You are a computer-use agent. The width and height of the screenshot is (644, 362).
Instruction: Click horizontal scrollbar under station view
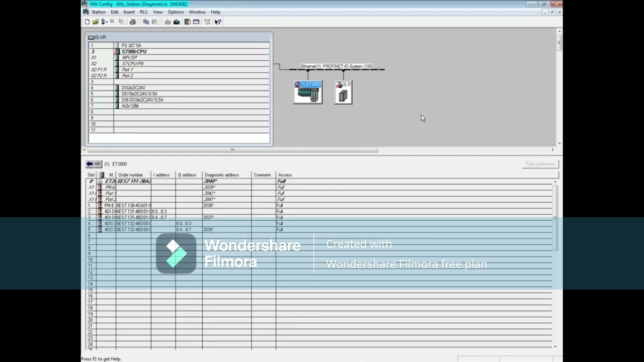click(232, 150)
